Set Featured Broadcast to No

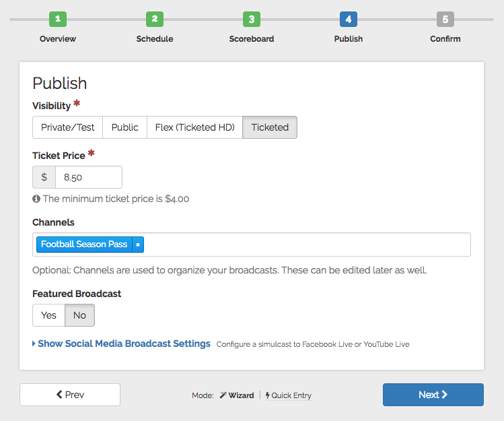point(79,315)
